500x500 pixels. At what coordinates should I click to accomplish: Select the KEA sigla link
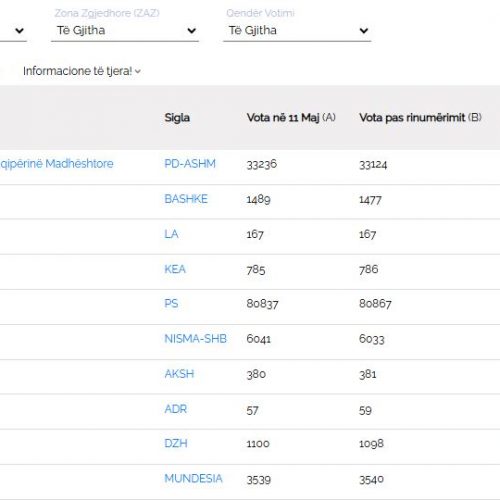[x=175, y=269]
